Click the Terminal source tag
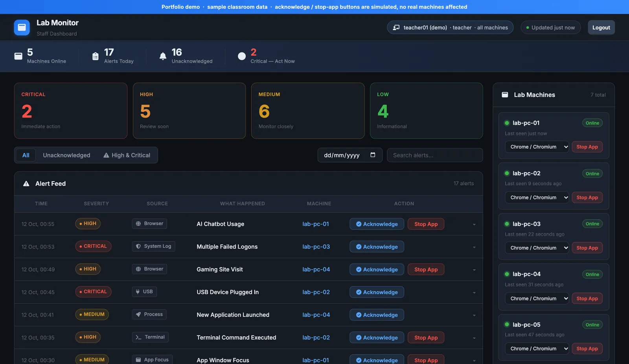Image resolution: width=629 pixels, height=364 pixels. 150,337
